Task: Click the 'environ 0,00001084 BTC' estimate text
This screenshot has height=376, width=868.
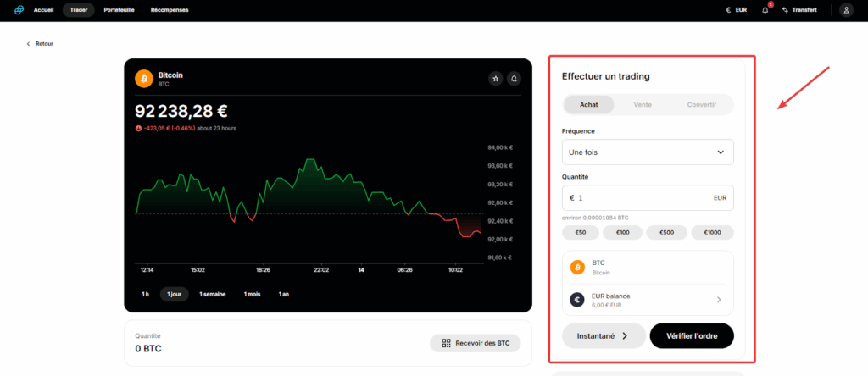Action: [595, 218]
